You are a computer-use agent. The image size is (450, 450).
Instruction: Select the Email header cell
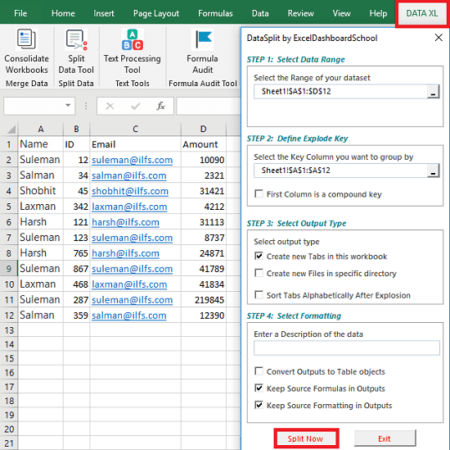[x=135, y=144]
